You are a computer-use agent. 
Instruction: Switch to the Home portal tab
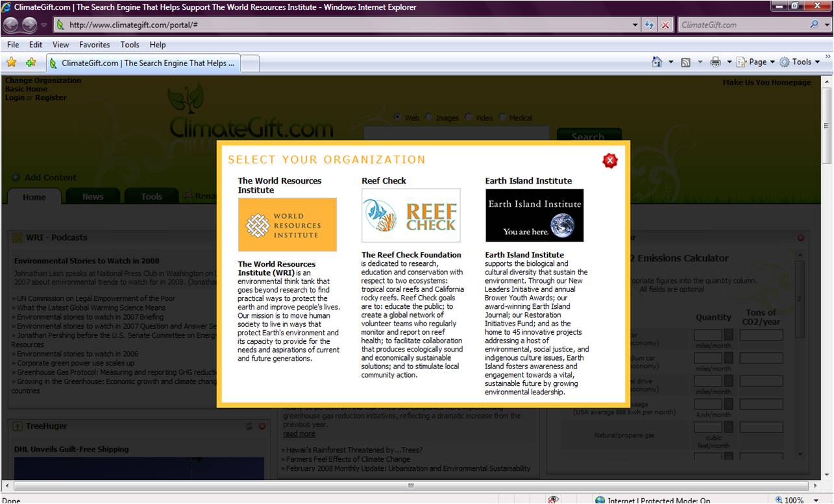pos(34,197)
